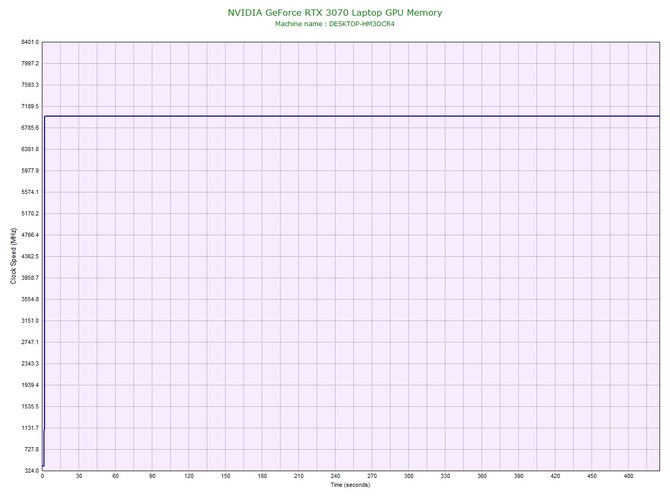Click the chart title NVIDIA GeForce RTX 3070 Laptop GPU Memory
Viewport: 670px width, 502px height.
click(x=335, y=13)
